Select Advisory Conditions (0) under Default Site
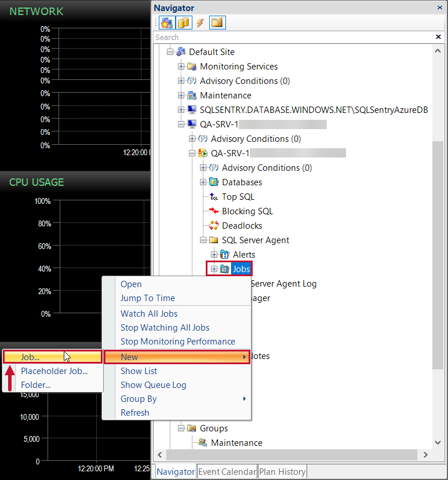This screenshot has width=448, height=480. (245, 81)
